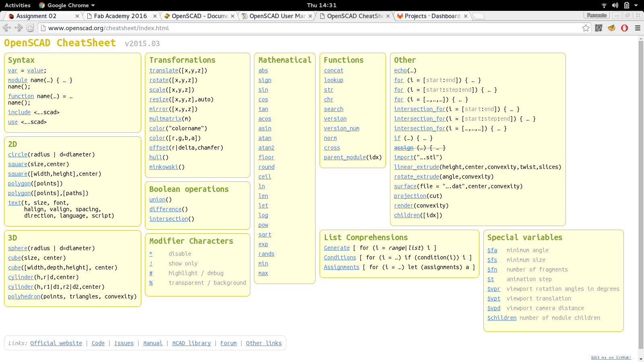Click the clock Thu 14:31
This screenshot has height=362, width=644.
pos(322,5)
